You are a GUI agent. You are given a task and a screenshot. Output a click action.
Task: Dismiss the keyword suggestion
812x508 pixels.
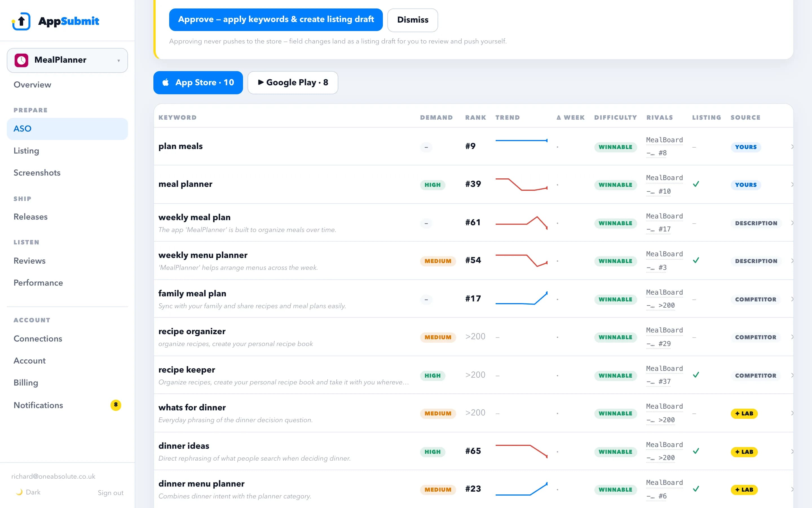(412, 20)
